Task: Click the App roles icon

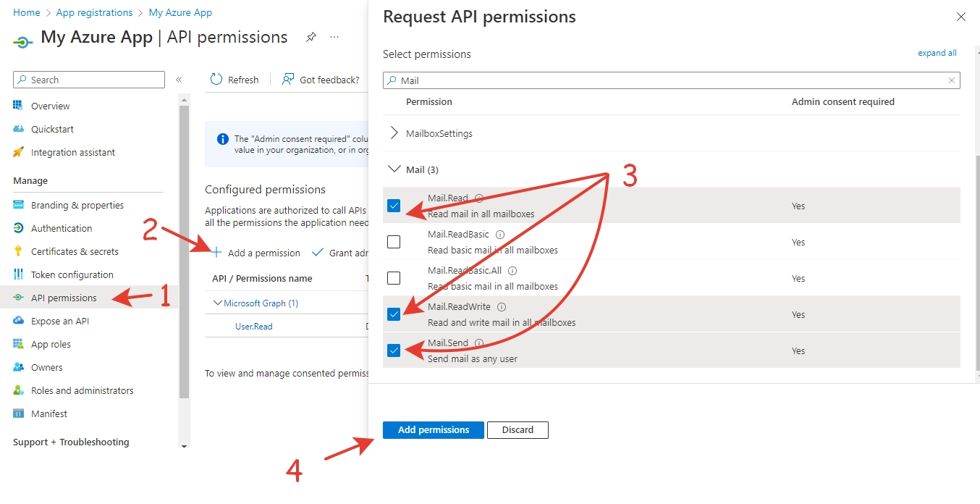Action: click(18, 344)
